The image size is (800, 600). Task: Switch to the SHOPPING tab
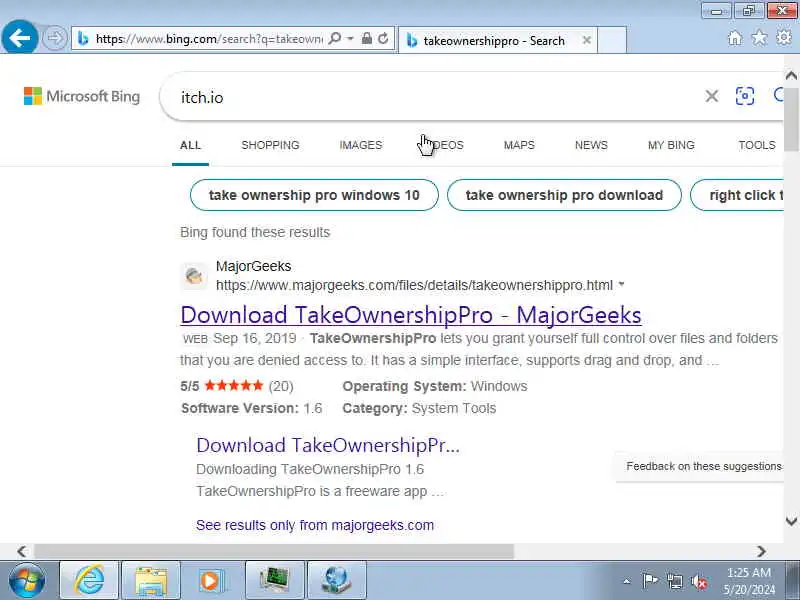[x=270, y=145]
